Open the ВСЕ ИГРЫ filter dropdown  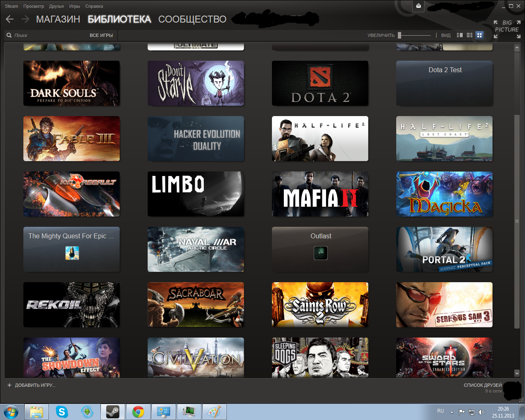(x=101, y=35)
